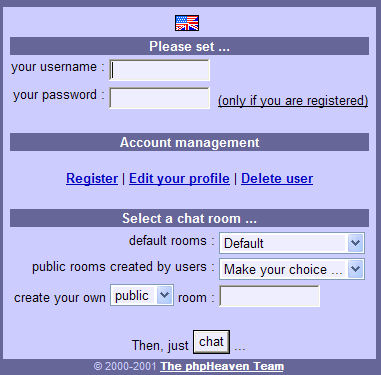Open the Edit your profile link

179,178
